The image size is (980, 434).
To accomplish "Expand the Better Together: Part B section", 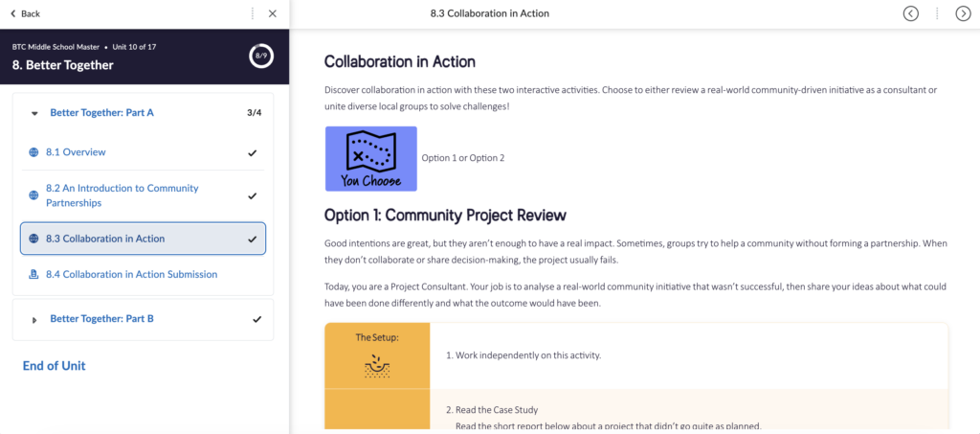I will (34, 320).
